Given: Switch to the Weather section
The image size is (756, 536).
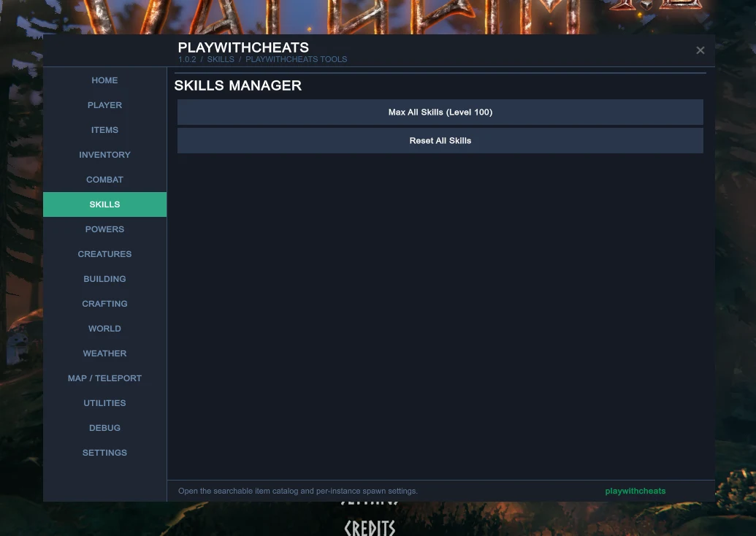Looking at the screenshot, I should click(104, 353).
